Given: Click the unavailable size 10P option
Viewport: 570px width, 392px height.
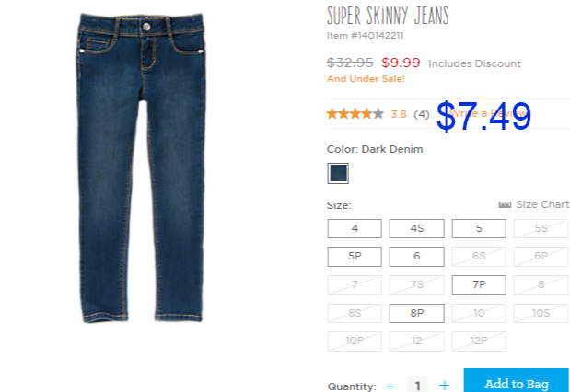Looking at the screenshot, I should coord(355,341).
